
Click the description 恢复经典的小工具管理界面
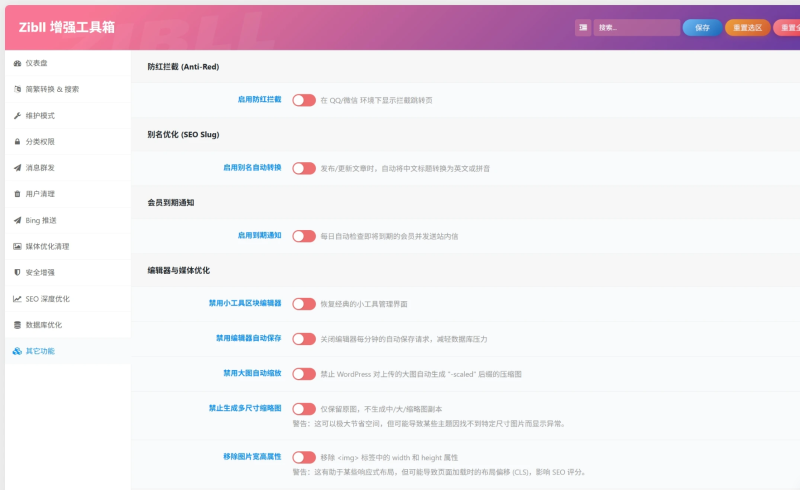click(x=364, y=304)
